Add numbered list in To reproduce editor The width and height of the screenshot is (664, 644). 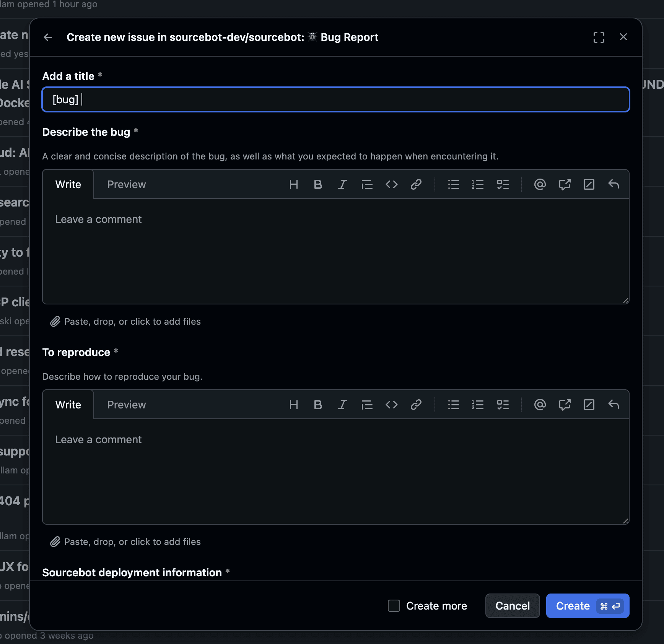coord(478,405)
